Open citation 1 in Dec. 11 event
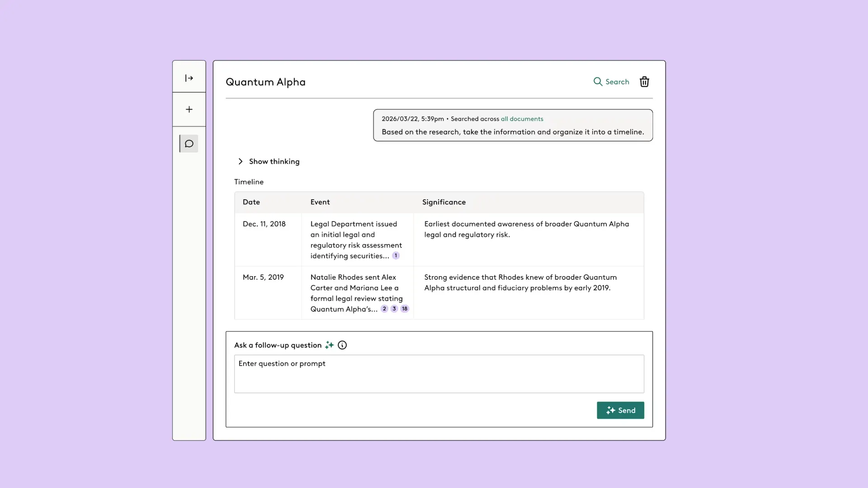 pyautogui.click(x=396, y=256)
